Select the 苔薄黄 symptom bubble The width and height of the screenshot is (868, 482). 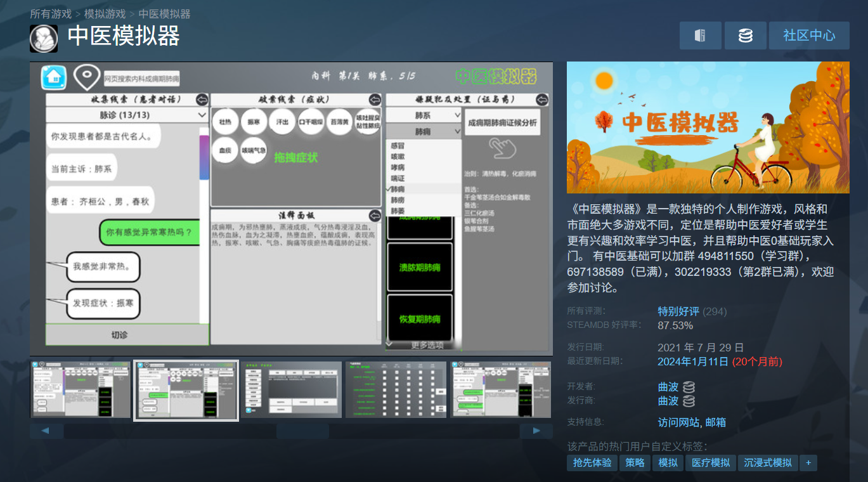pyautogui.click(x=339, y=121)
